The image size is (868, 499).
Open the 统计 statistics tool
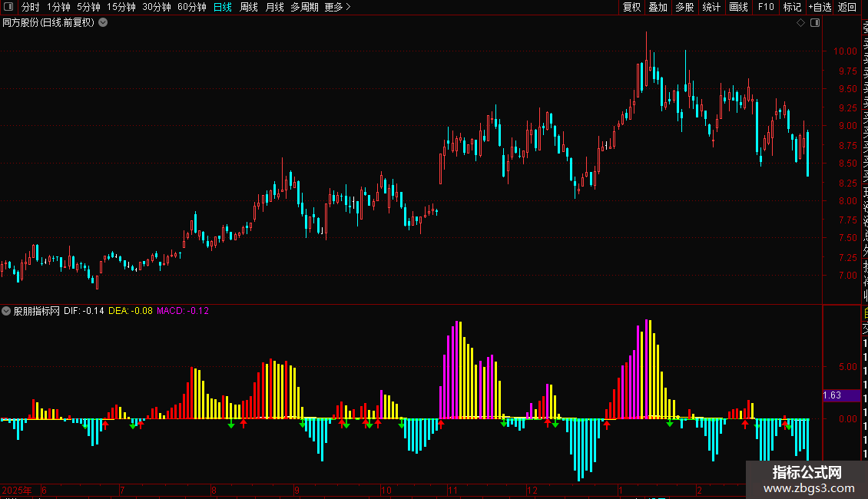tap(711, 7)
